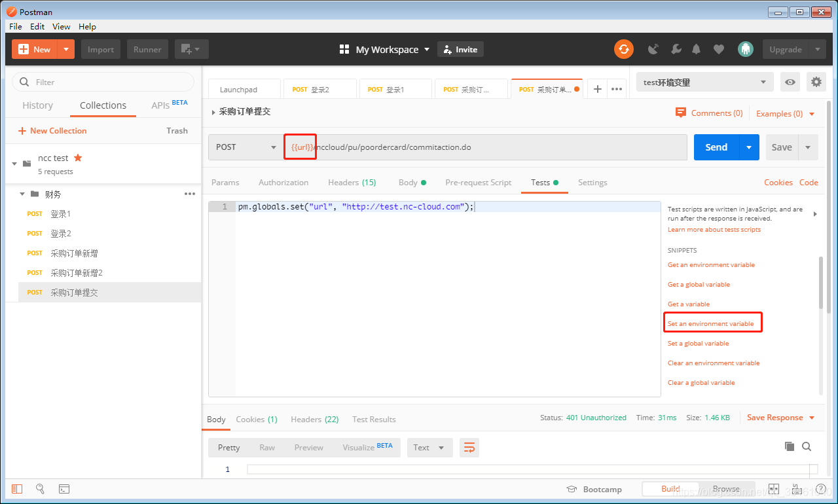Switch to Browse mode
The image size is (838, 504).
726,489
